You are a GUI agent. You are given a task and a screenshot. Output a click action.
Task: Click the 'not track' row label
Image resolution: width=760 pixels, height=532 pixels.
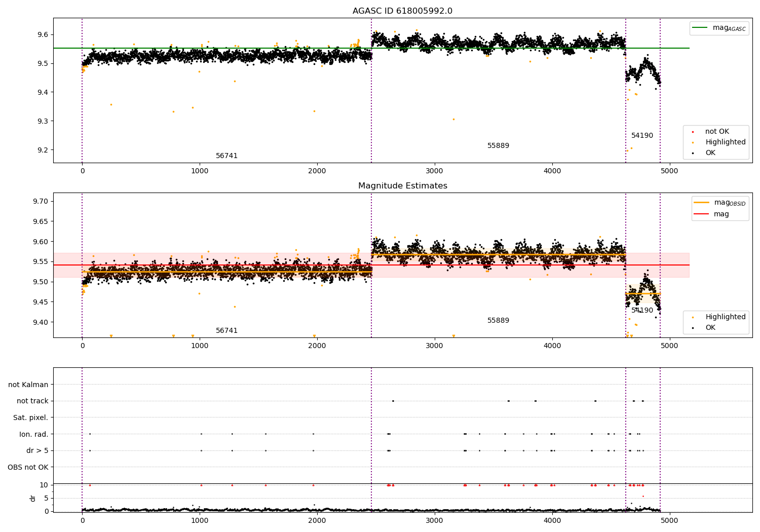coord(32,401)
